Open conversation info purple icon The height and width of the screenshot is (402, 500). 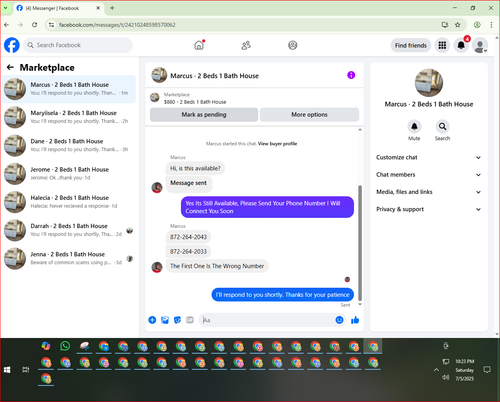(351, 75)
